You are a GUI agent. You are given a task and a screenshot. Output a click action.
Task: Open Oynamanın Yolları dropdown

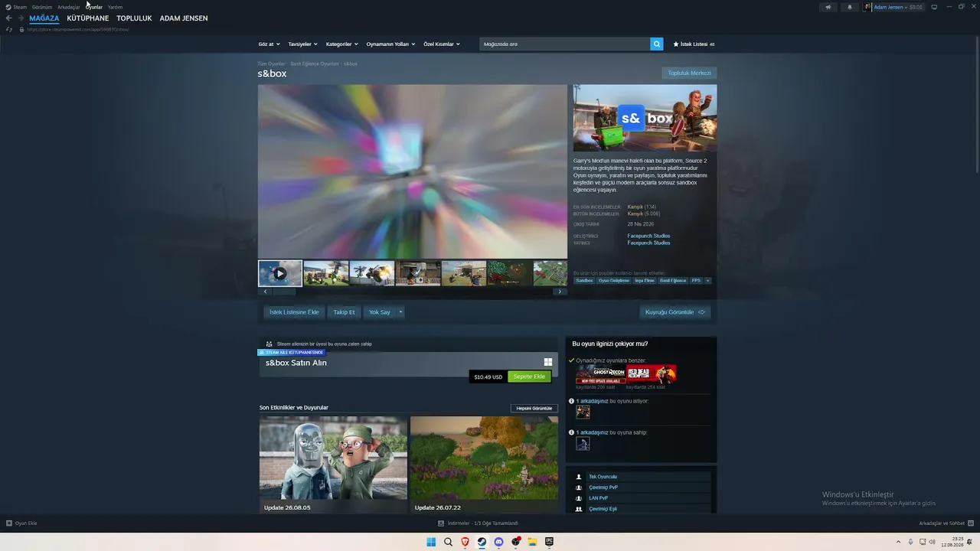click(390, 44)
